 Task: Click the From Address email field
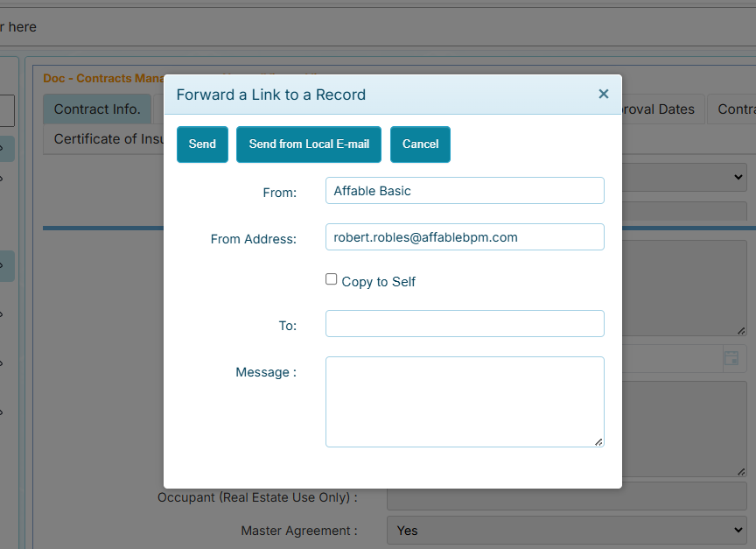coord(465,236)
